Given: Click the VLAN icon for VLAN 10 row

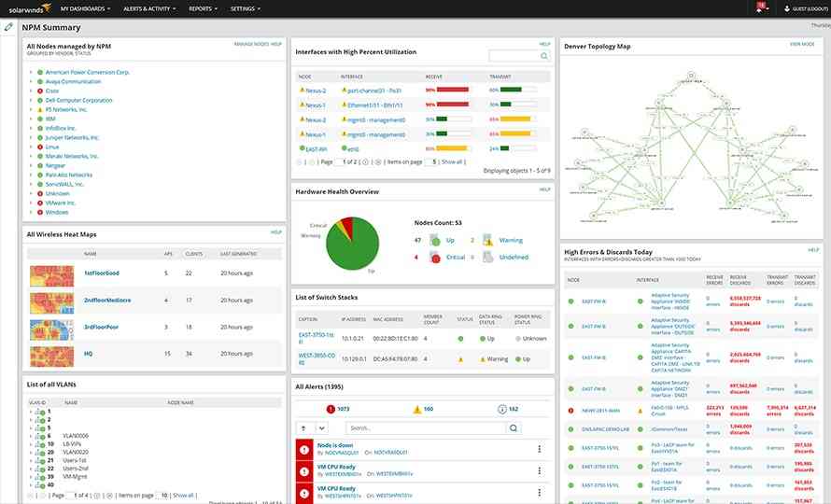Looking at the screenshot, I should 40,444.
